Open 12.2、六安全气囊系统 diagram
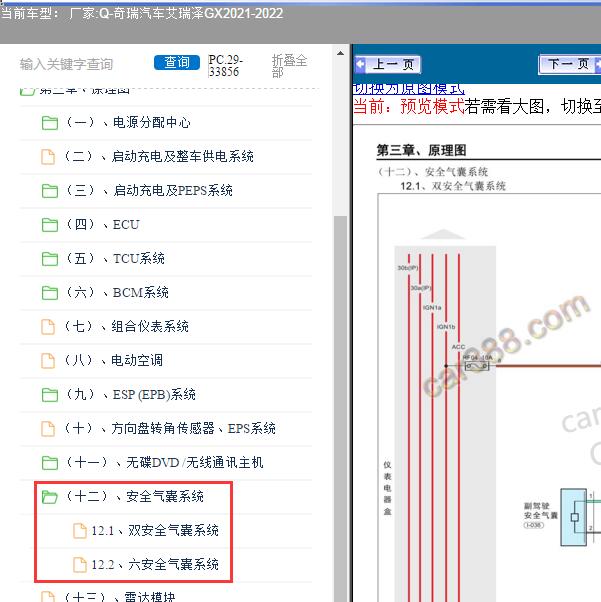The width and height of the screenshot is (601, 602). point(155,564)
